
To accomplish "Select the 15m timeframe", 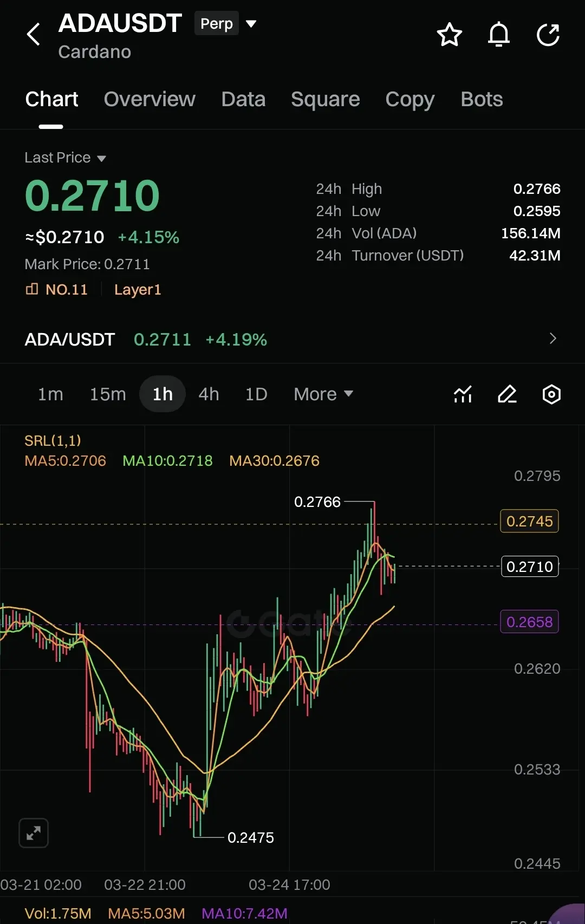I will point(108,394).
